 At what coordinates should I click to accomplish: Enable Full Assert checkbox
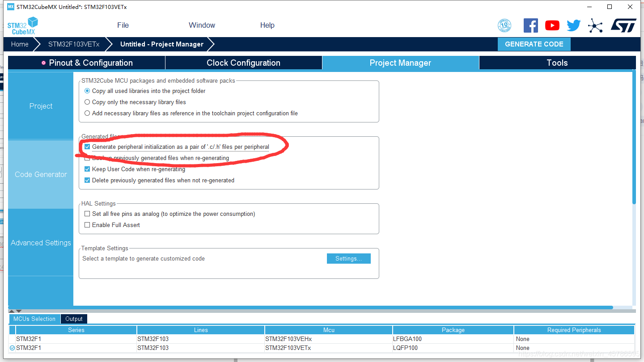[x=87, y=225]
